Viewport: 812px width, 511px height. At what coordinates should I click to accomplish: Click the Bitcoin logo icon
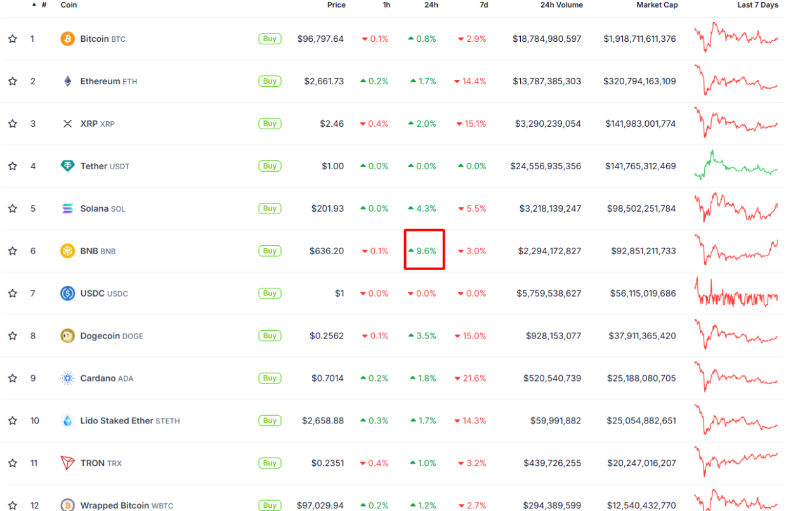pos(67,39)
